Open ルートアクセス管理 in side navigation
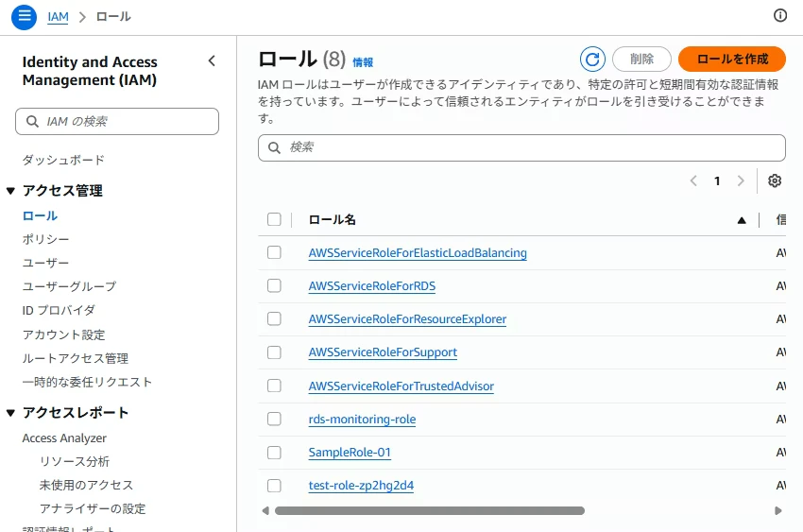 76,358
